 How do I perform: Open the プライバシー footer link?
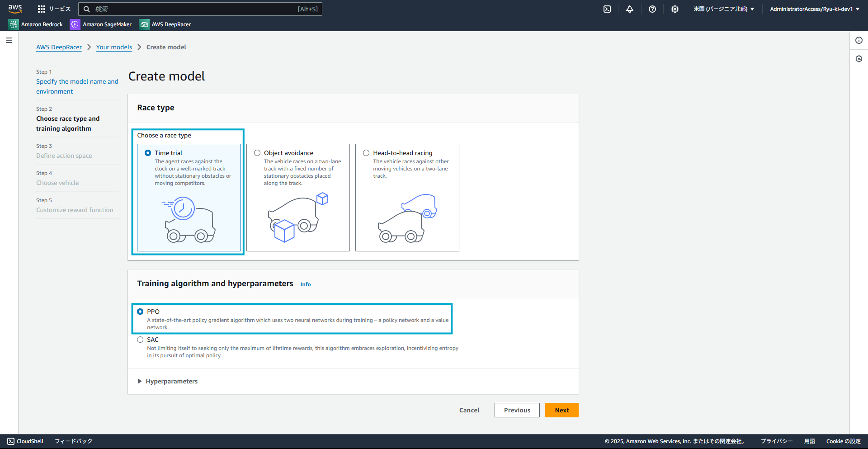[776, 441]
